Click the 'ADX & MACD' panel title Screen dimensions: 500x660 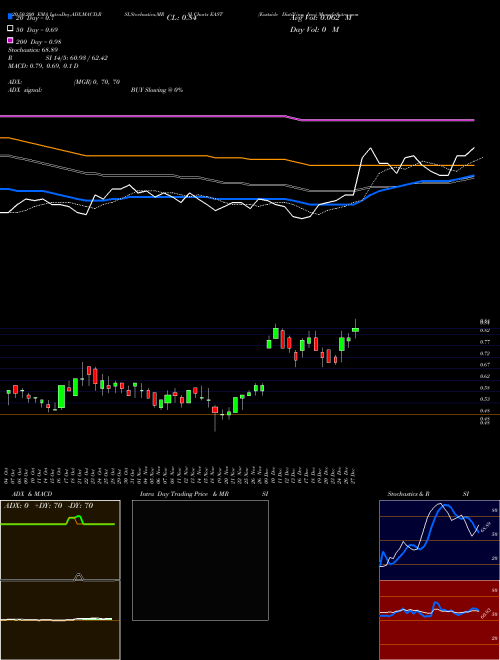pyautogui.click(x=32, y=494)
